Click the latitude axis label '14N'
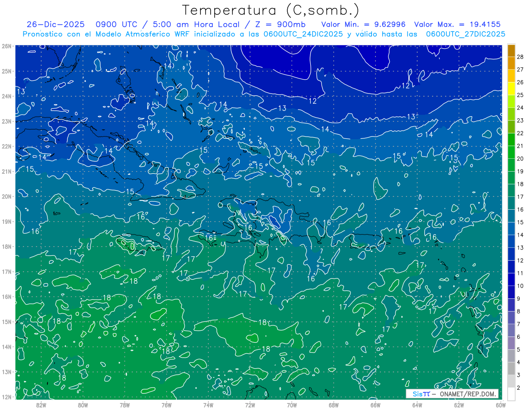The height and width of the screenshot is (411, 532). tap(6, 347)
